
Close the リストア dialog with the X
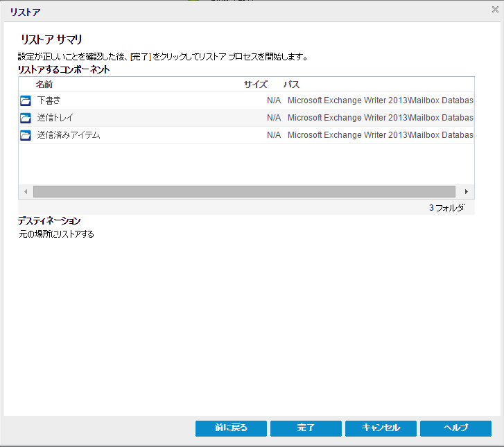click(x=495, y=10)
